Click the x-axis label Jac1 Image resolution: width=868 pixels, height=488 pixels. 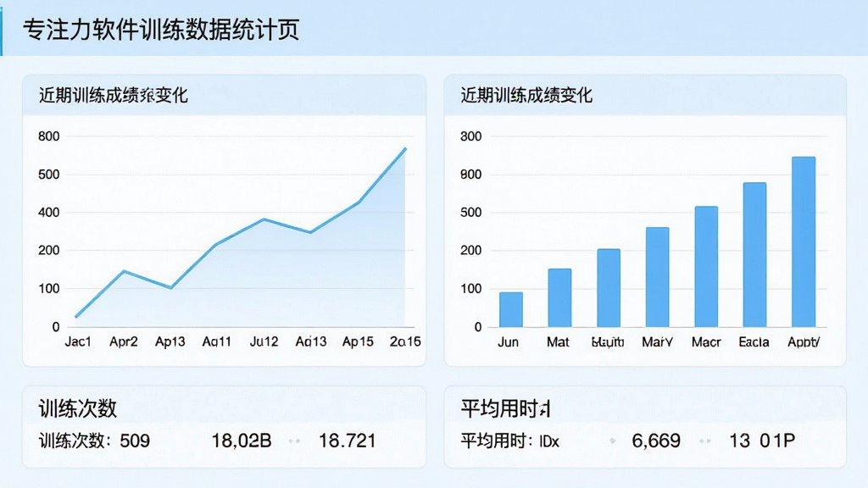(x=77, y=341)
